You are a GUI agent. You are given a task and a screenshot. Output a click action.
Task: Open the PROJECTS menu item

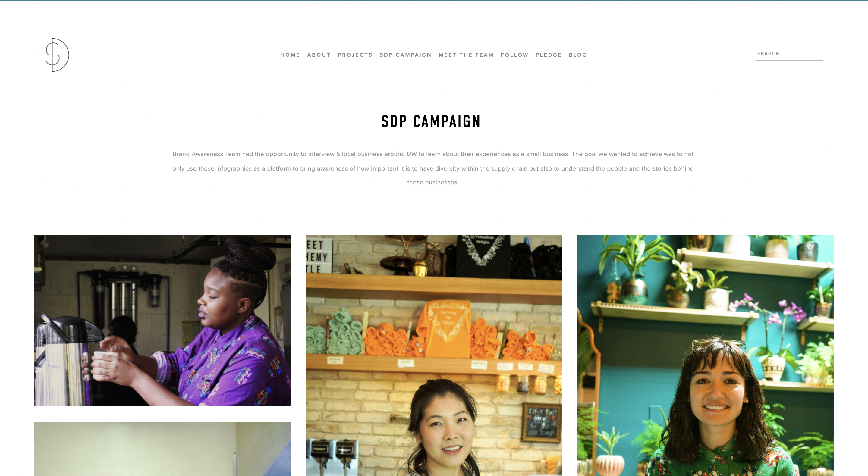tap(355, 55)
